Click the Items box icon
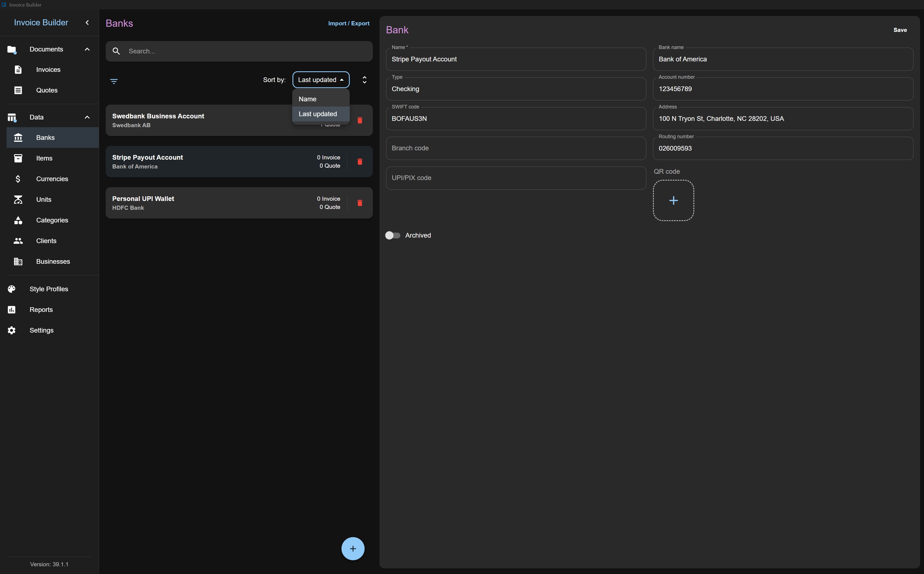Viewport: 924px width, 574px height. [18, 158]
